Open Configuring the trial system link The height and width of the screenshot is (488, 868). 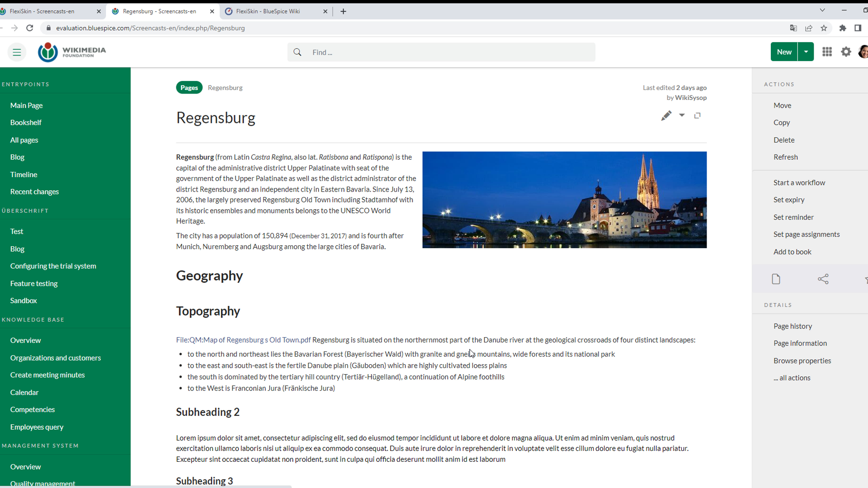(53, 266)
